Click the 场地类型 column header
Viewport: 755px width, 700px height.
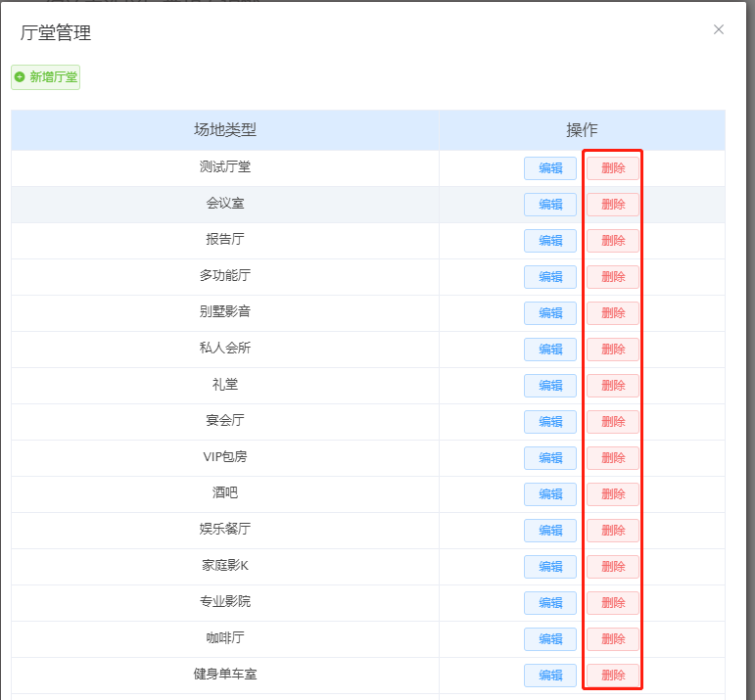[225, 130]
